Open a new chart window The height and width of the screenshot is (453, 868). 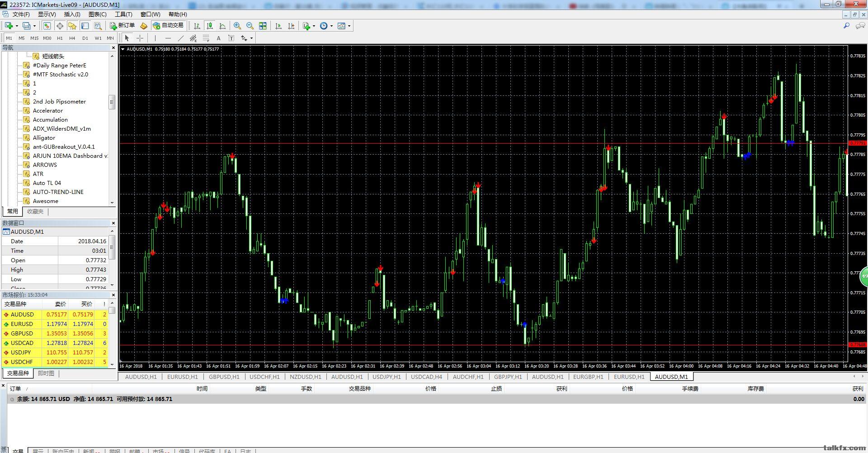[x=9, y=26]
